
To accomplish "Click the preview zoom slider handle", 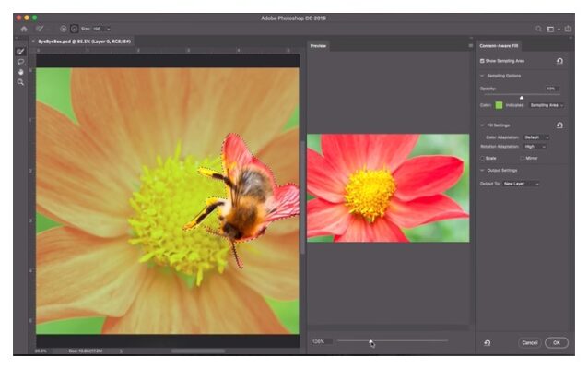I will tap(370, 341).
